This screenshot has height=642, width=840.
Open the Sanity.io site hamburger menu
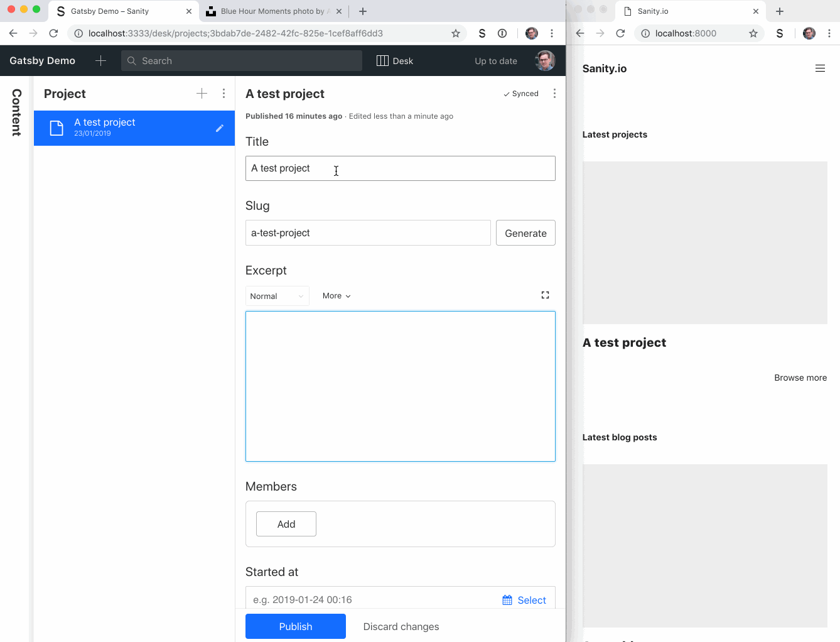point(820,68)
